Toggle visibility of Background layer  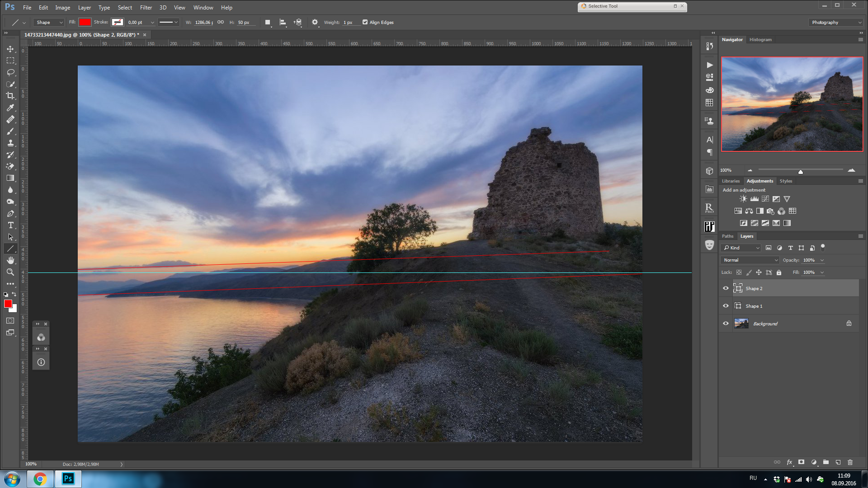pyautogui.click(x=726, y=324)
